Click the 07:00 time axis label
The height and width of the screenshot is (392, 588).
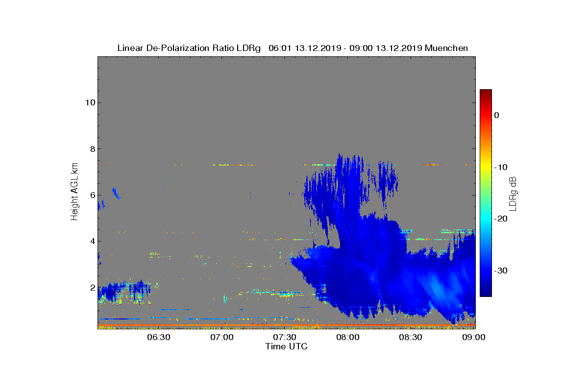221,338
